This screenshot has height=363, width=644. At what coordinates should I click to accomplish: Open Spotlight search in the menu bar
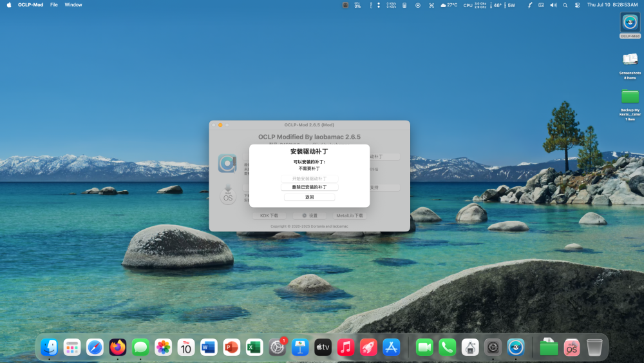click(x=565, y=5)
